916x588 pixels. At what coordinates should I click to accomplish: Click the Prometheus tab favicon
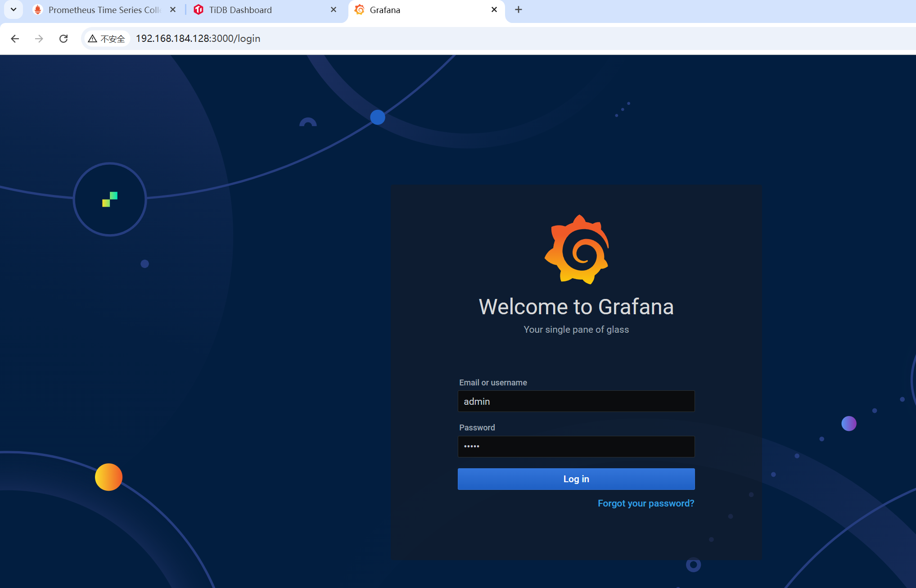click(38, 10)
